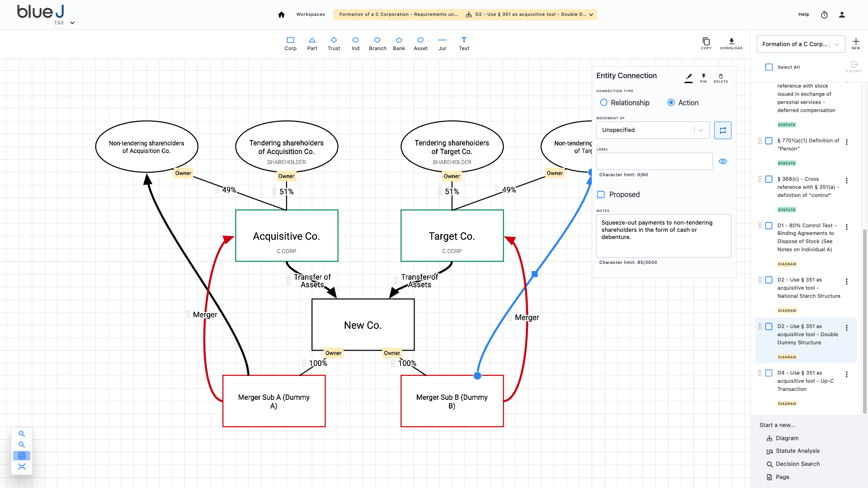Check the Select All checkbox in the sidebar
Image resolution: width=868 pixels, height=488 pixels.
click(x=769, y=67)
